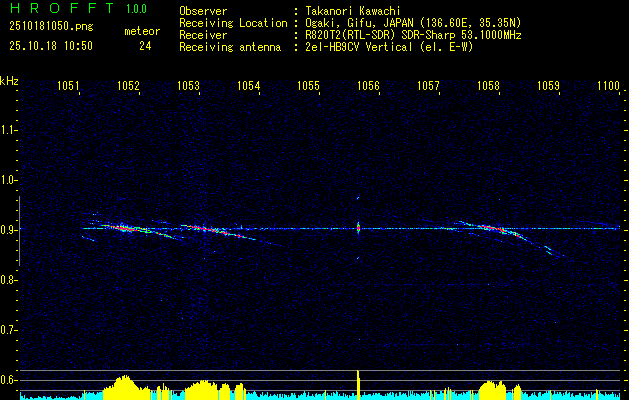Click the antenna text 2el-HB9CV Vertical
Screen dimensions: 629x400
357,47
